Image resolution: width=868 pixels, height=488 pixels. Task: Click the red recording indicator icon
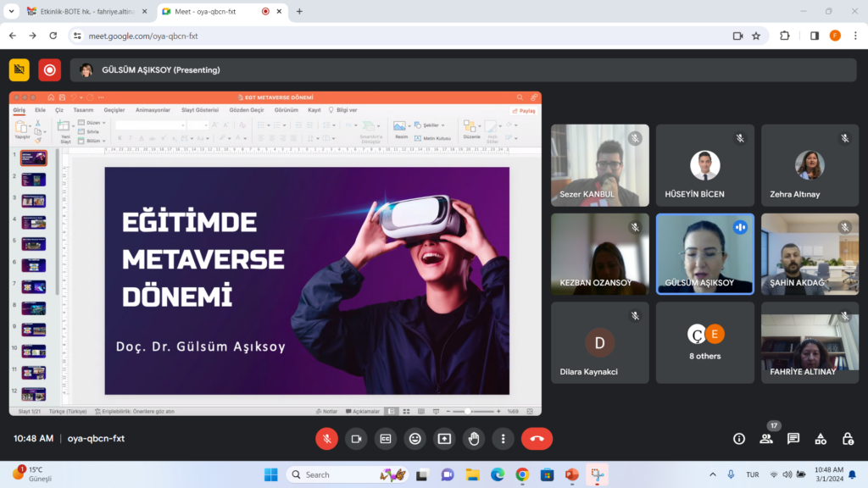coord(50,70)
